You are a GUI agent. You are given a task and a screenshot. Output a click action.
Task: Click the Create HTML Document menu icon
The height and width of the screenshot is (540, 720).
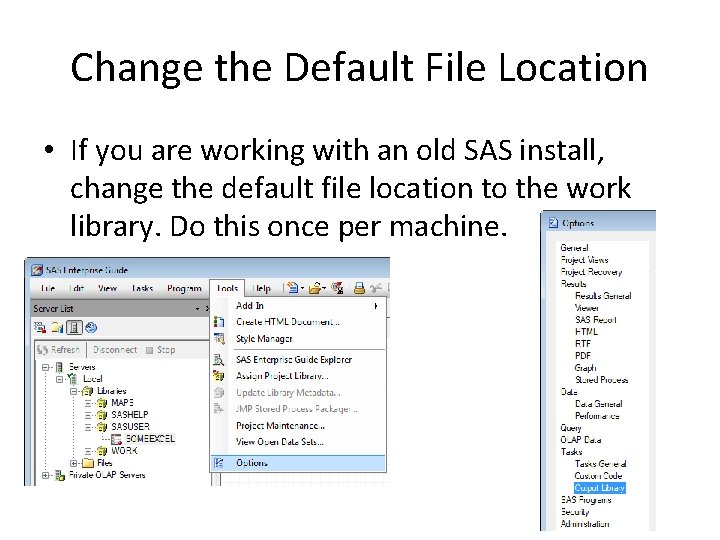[x=219, y=322]
